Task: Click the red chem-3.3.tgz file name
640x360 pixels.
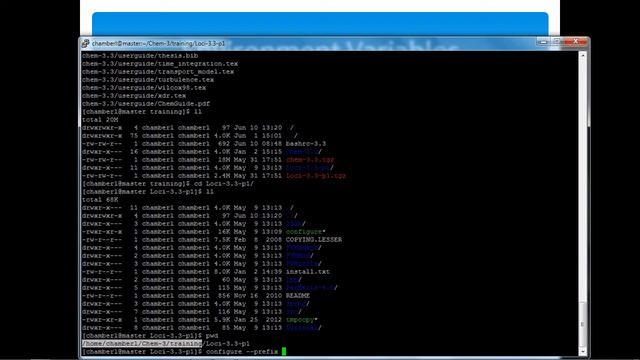Action: pos(310,160)
